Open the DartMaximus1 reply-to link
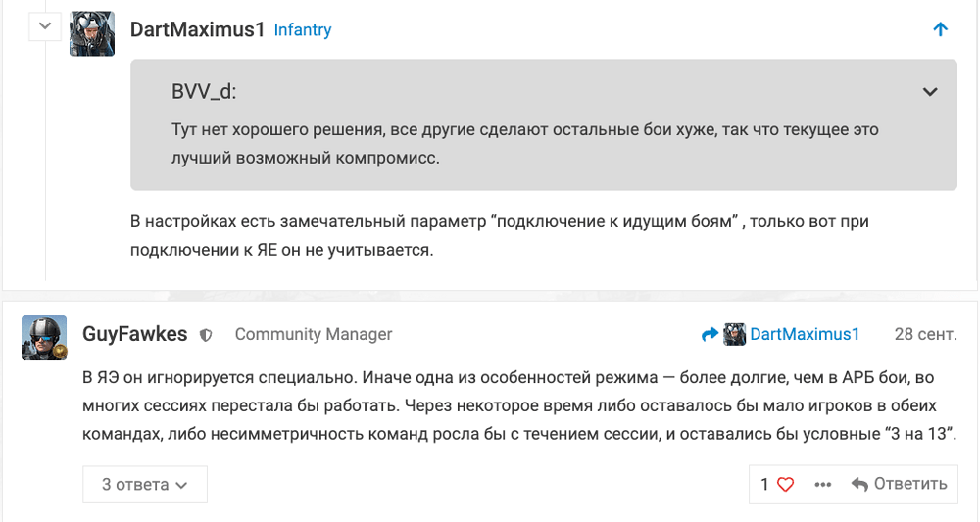Image resolution: width=980 pixels, height=522 pixels. (x=805, y=334)
